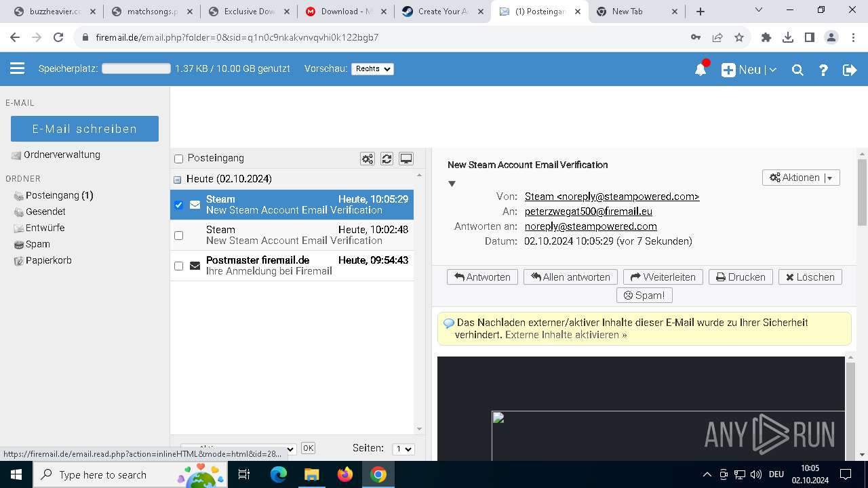868x488 pixels.
Task: Open Chrome three-dot menu
Action: tap(853, 38)
